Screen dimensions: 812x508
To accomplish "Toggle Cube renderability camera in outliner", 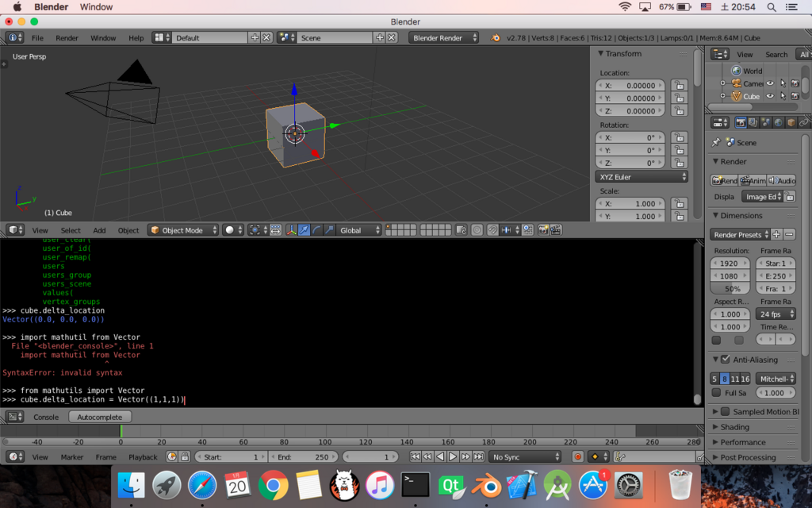I will (x=795, y=96).
